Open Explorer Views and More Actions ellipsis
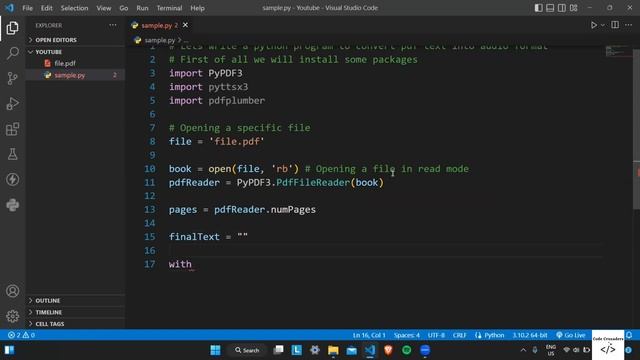Viewport: 640px width, 360px height. click(x=113, y=25)
